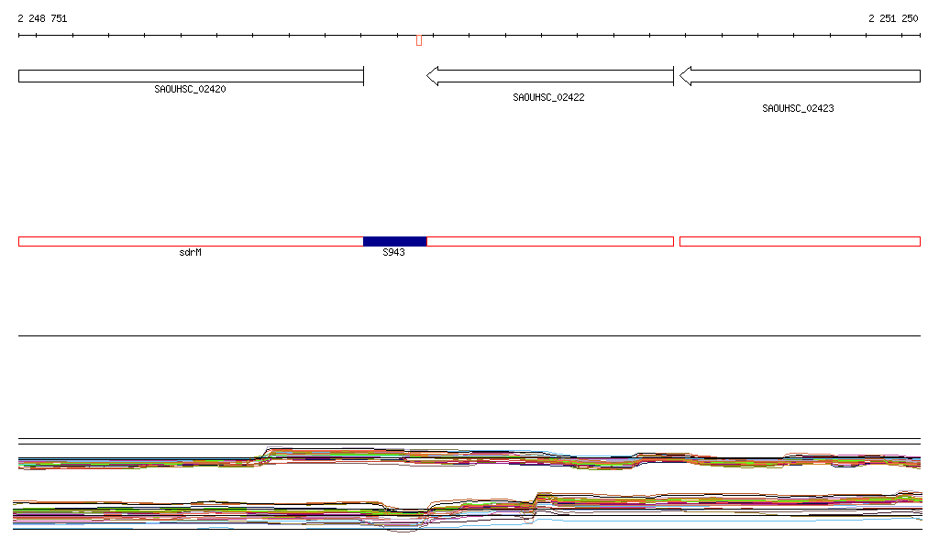The image size is (939, 560).
Task: Click the horizontal divider line below the annotation track
Action: pos(469,336)
